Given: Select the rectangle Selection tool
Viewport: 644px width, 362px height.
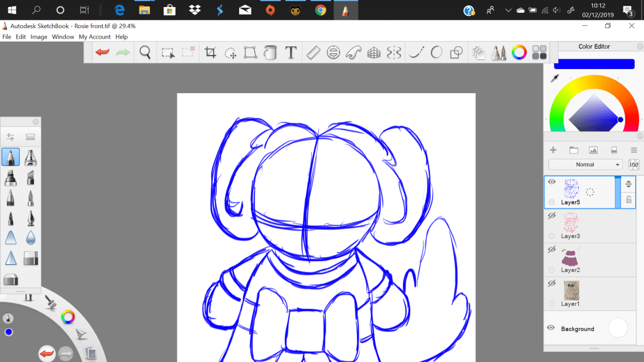Looking at the screenshot, I should pyautogui.click(x=168, y=53).
